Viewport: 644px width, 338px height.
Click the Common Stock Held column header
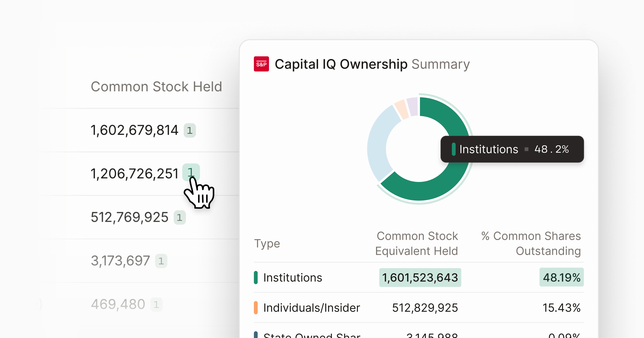pyautogui.click(x=156, y=87)
